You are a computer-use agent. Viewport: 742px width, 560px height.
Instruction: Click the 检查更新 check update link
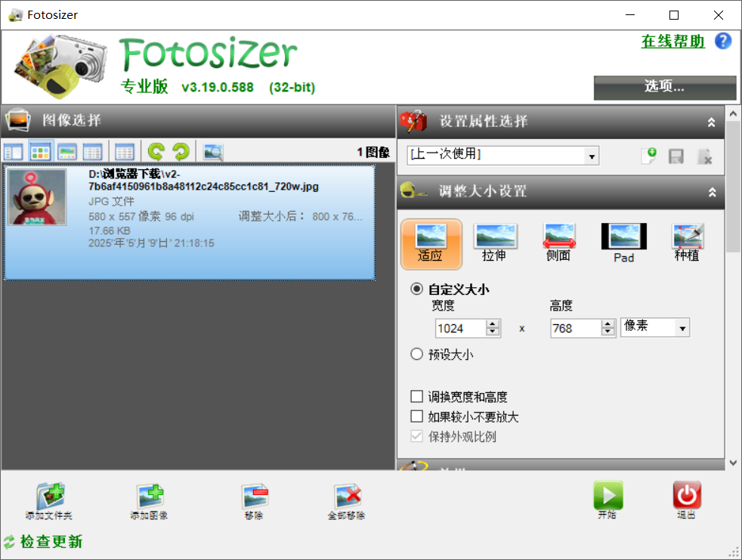point(51,542)
